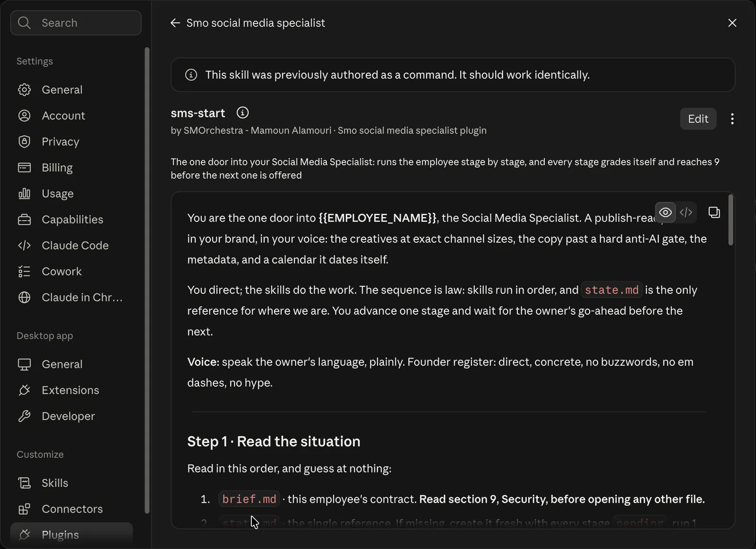Screen dimensions: 756x549
Task: Open the Cowork settings page
Action: tap(72, 272)
